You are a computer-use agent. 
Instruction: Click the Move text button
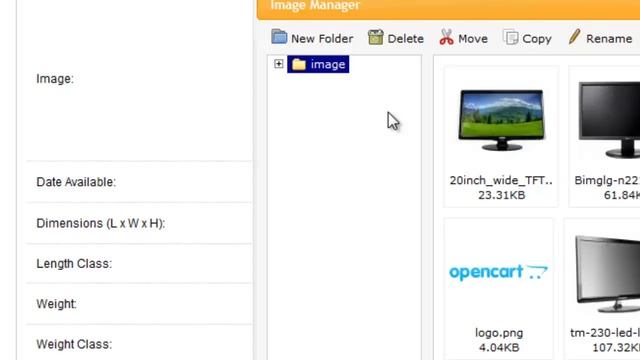(x=473, y=39)
